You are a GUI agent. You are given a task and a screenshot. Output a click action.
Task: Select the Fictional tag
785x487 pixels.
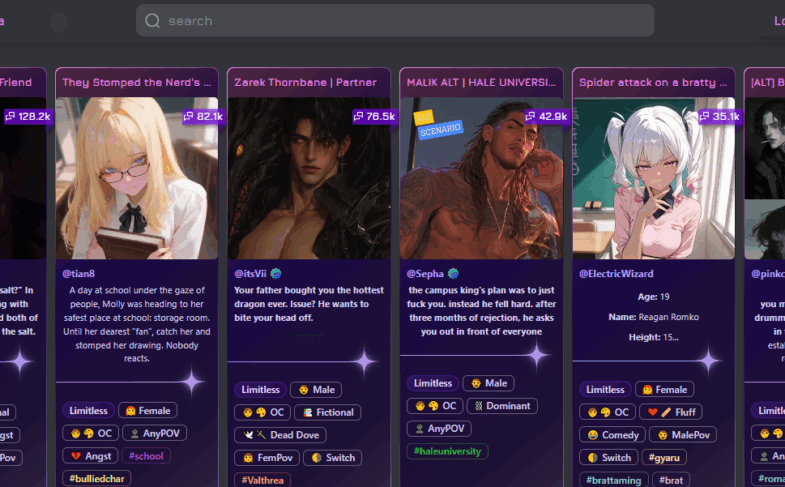(x=328, y=412)
